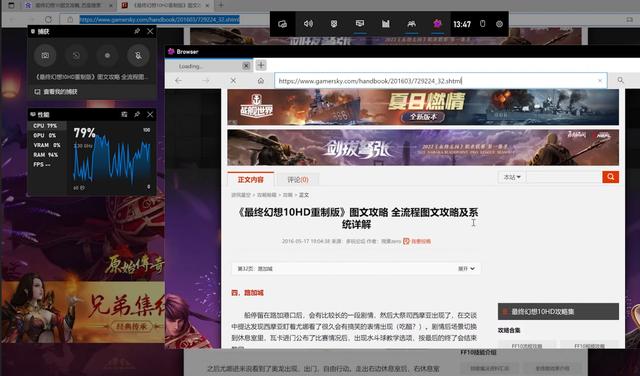Switch to the 评论(0) comments tab
This screenshot has width=640, height=376.
pos(298,180)
